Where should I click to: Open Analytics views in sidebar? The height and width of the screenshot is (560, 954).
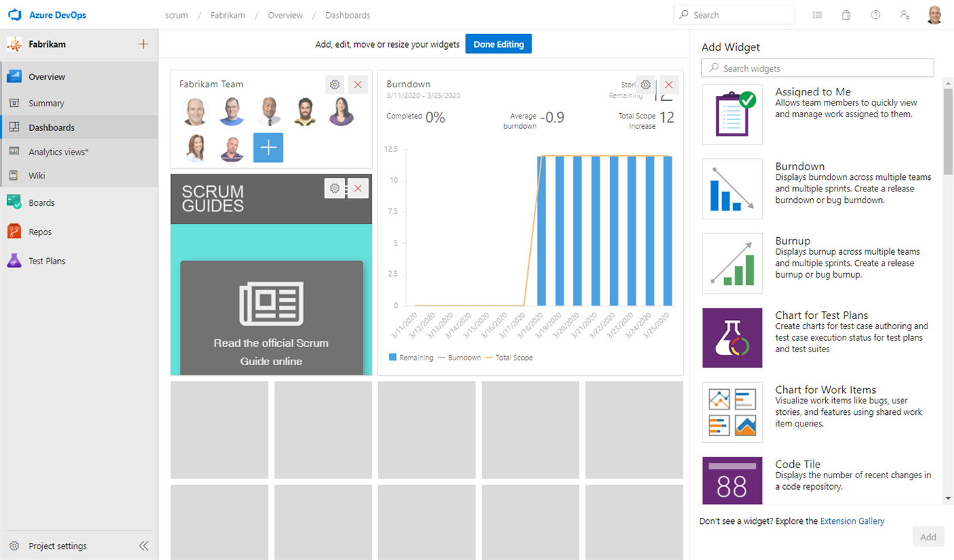79,152
